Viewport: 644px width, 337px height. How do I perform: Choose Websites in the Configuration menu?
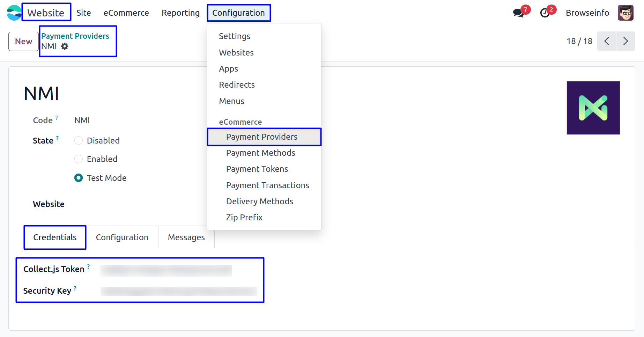point(236,53)
